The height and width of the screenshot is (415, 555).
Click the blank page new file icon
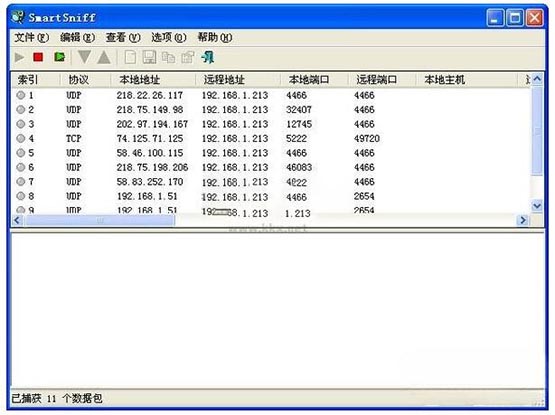130,57
